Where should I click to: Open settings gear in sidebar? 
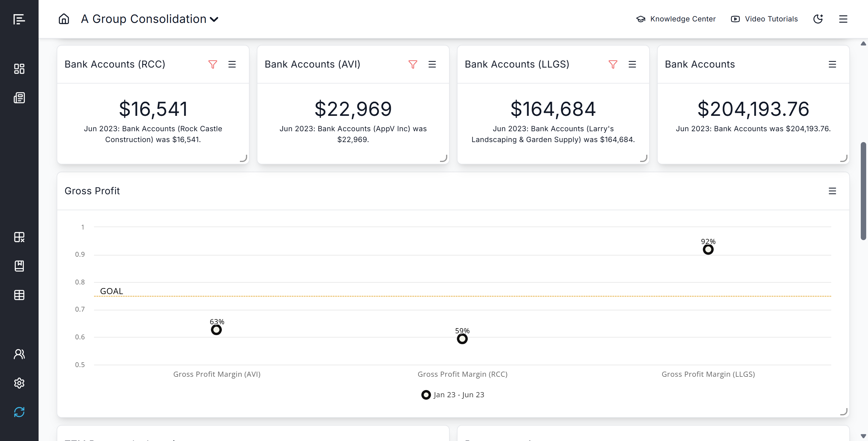coord(19,383)
